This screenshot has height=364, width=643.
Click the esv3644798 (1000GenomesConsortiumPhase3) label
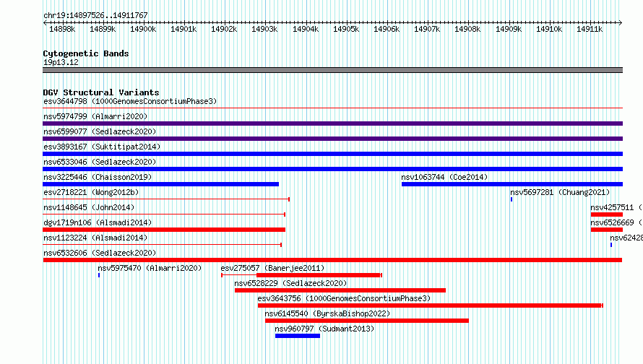pos(130,101)
